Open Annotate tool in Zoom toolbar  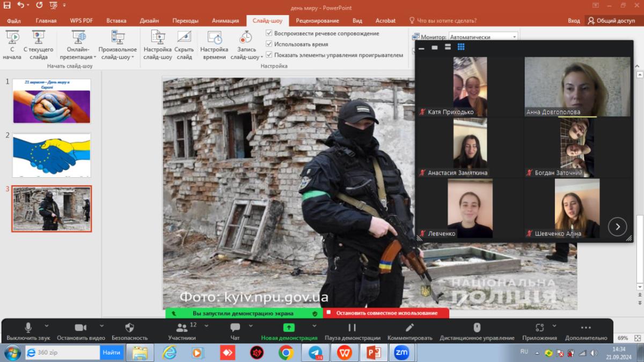(x=409, y=328)
